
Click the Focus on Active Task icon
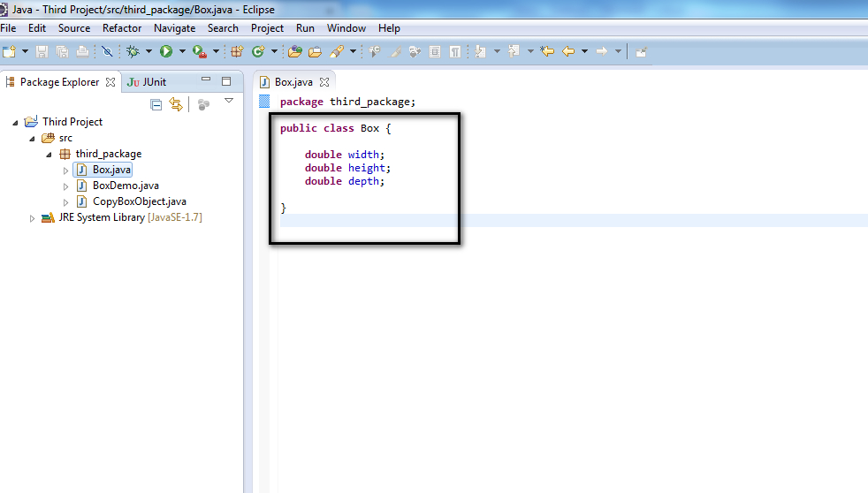[x=203, y=104]
